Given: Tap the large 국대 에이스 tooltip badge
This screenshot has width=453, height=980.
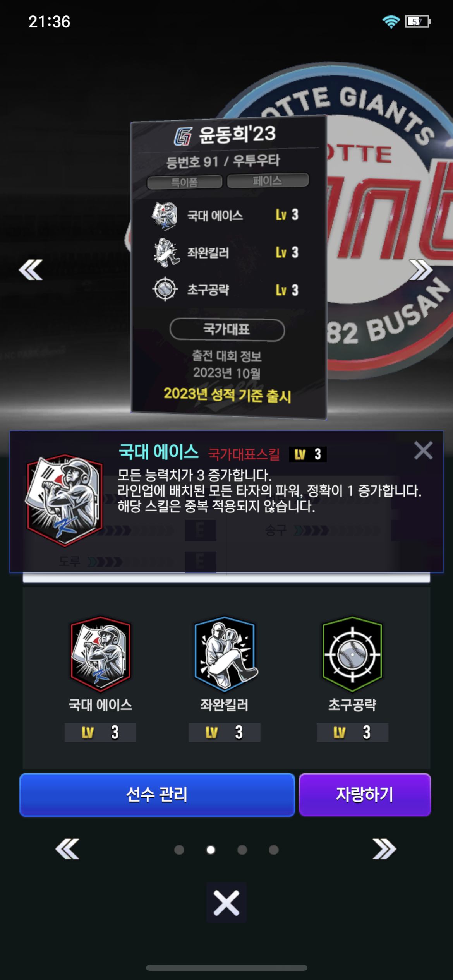Looking at the screenshot, I should (64, 500).
